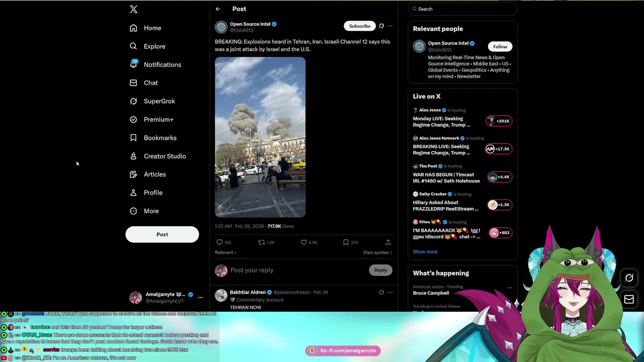Click the Profile person icon
Image resolution: width=644 pixels, height=362 pixels.
(x=133, y=193)
